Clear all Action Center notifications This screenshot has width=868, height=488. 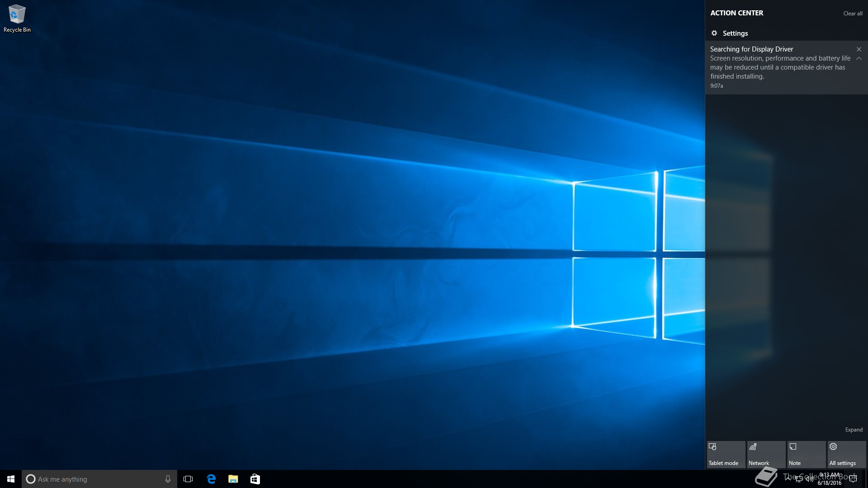[x=853, y=14]
